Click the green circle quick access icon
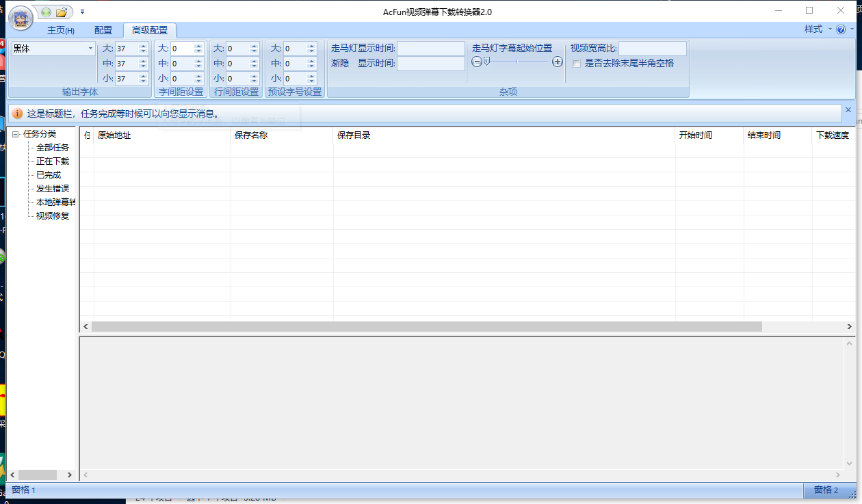 tap(46, 12)
